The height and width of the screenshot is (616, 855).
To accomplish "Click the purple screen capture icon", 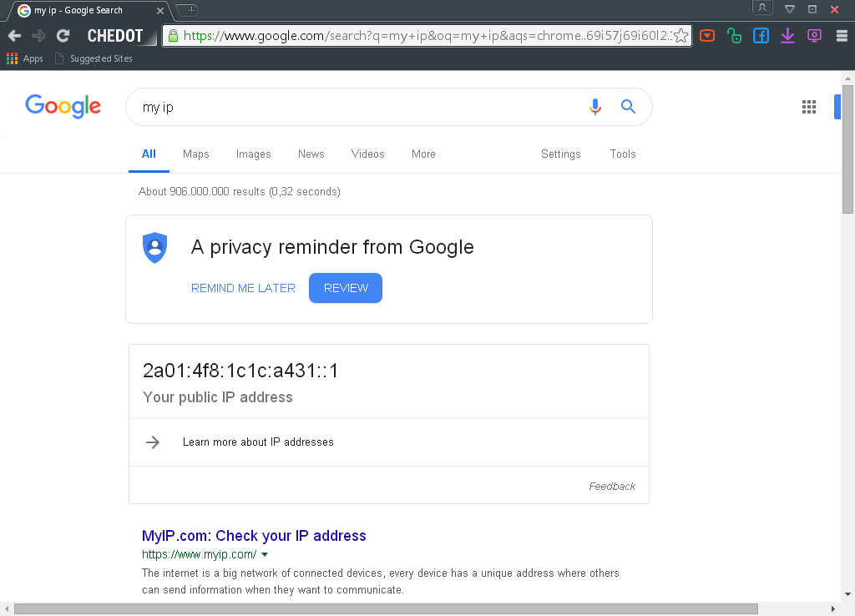I will coord(814,36).
